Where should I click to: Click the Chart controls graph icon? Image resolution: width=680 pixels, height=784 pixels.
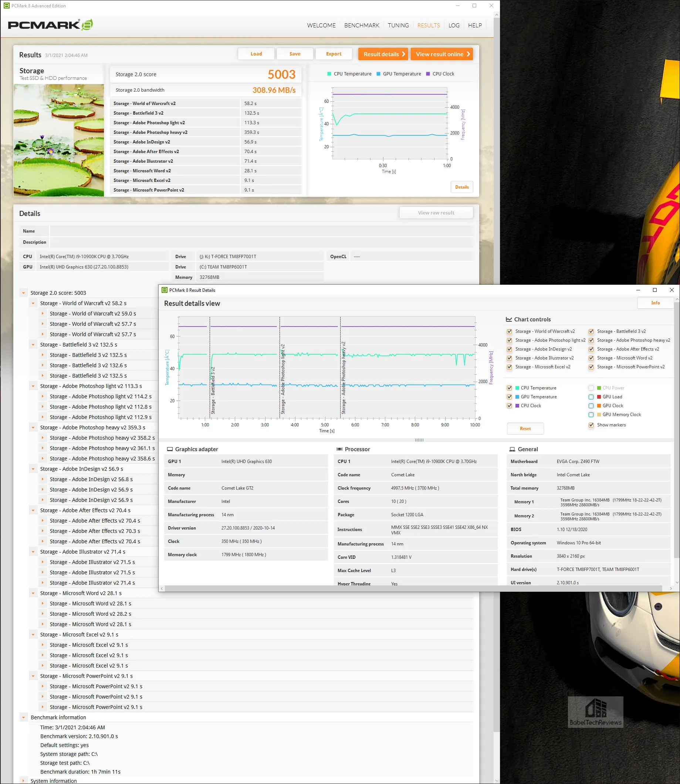[x=509, y=320]
